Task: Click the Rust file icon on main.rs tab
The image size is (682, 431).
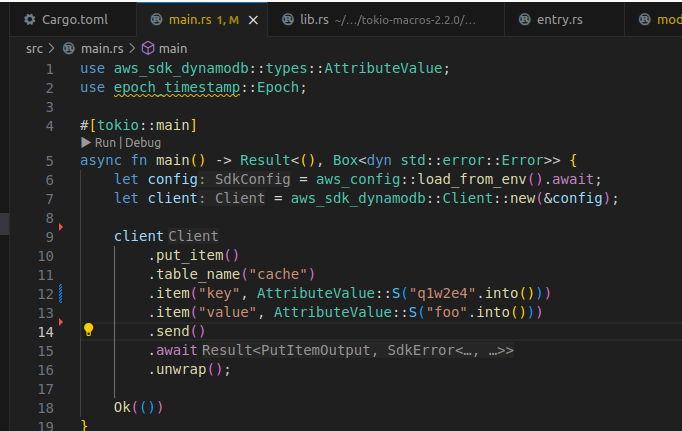Action: pos(155,19)
